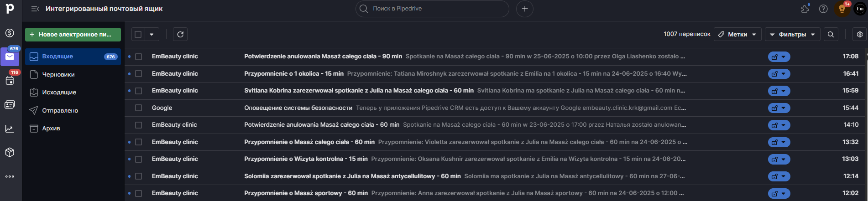Tick the checkbox for the Google email
This screenshot has width=868, height=201.
point(138,108)
